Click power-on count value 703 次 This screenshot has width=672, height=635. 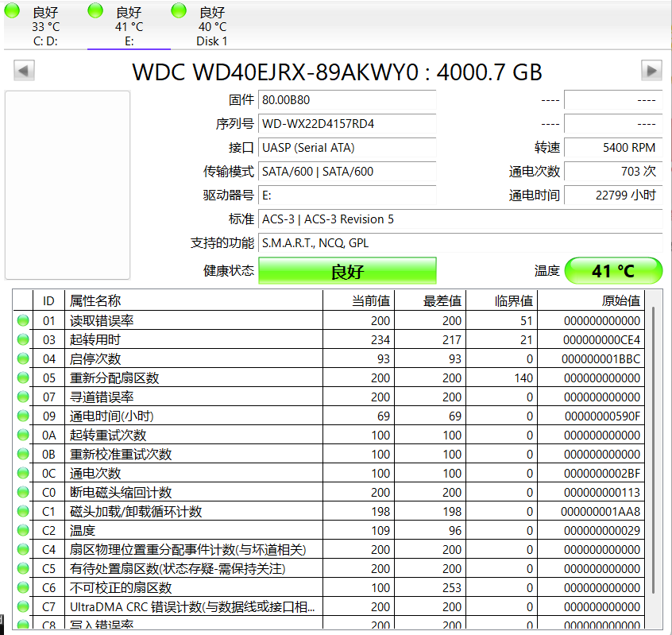click(x=614, y=172)
